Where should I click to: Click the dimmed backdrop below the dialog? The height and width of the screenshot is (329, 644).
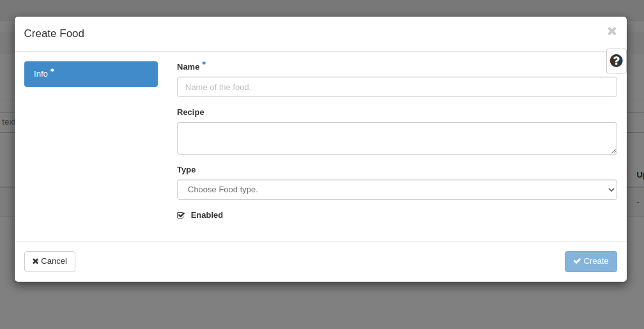(x=319, y=307)
